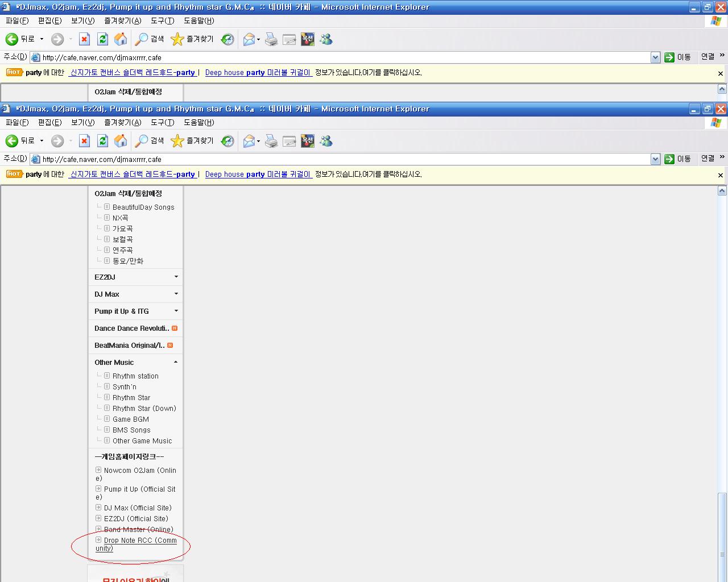
Task: Select the NX곡 board
Action: [120, 218]
